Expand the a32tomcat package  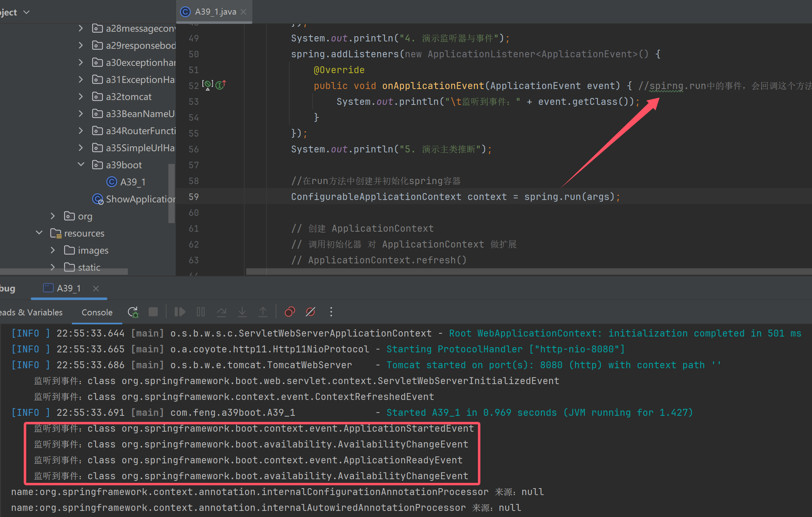[x=80, y=96]
